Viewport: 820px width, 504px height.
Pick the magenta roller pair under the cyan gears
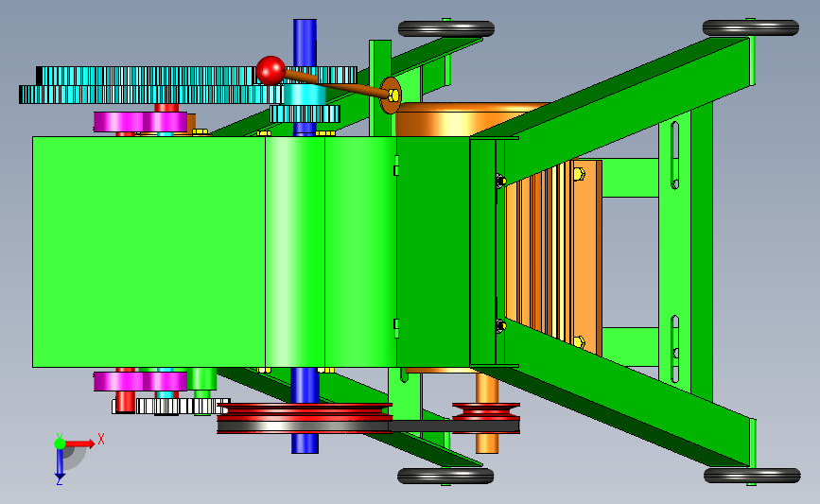[x=141, y=122]
